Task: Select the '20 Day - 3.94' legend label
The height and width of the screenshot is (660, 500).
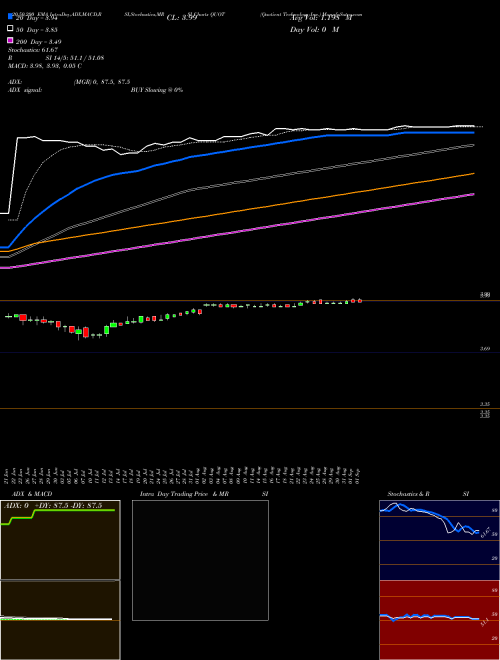Action: pyautogui.click(x=35, y=19)
